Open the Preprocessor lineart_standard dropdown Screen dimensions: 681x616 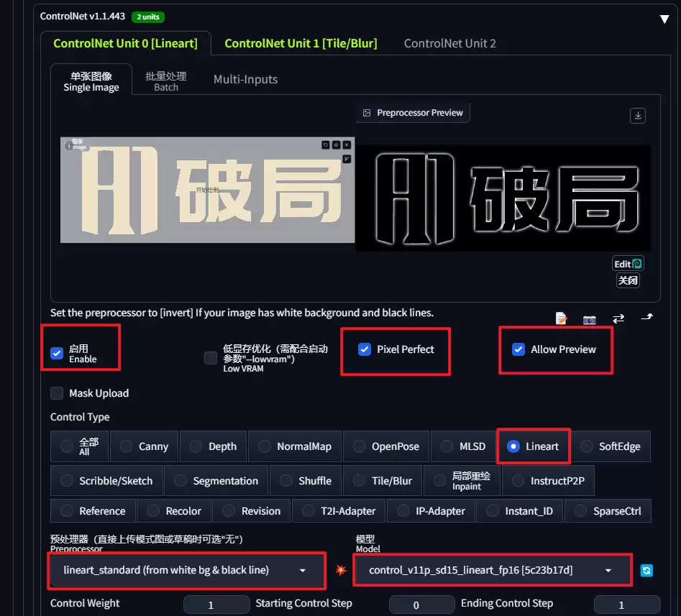pos(187,570)
